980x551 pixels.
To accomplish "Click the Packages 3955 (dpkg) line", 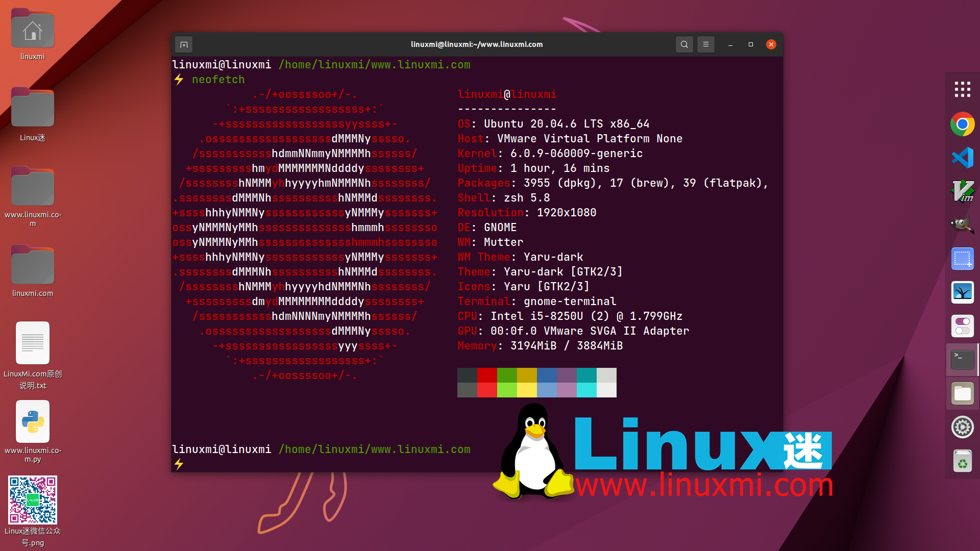I will pyautogui.click(x=613, y=183).
